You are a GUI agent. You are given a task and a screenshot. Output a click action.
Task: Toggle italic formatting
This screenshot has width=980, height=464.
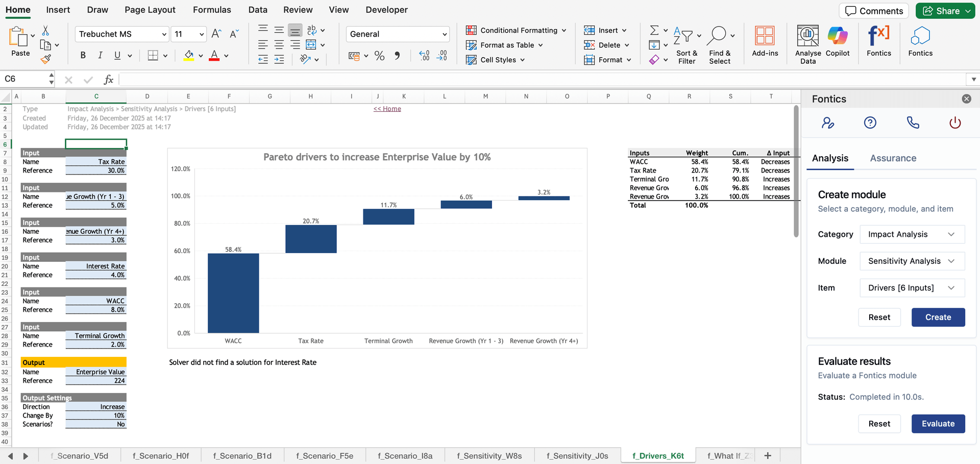[x=100, y=55]
